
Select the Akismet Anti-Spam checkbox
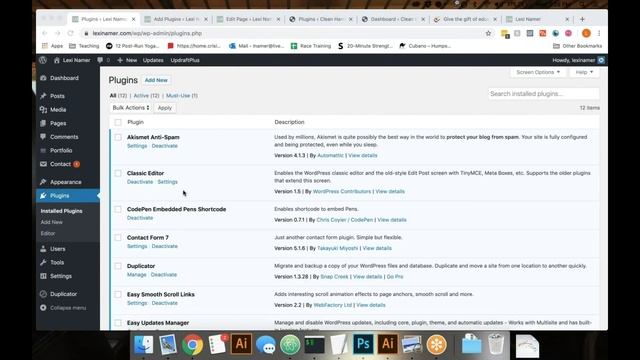(118, 138)
